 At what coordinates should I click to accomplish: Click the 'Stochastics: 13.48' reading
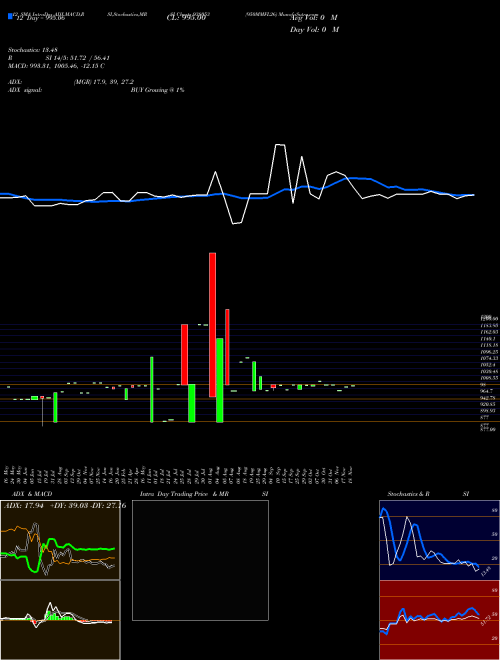coord(33,50)
